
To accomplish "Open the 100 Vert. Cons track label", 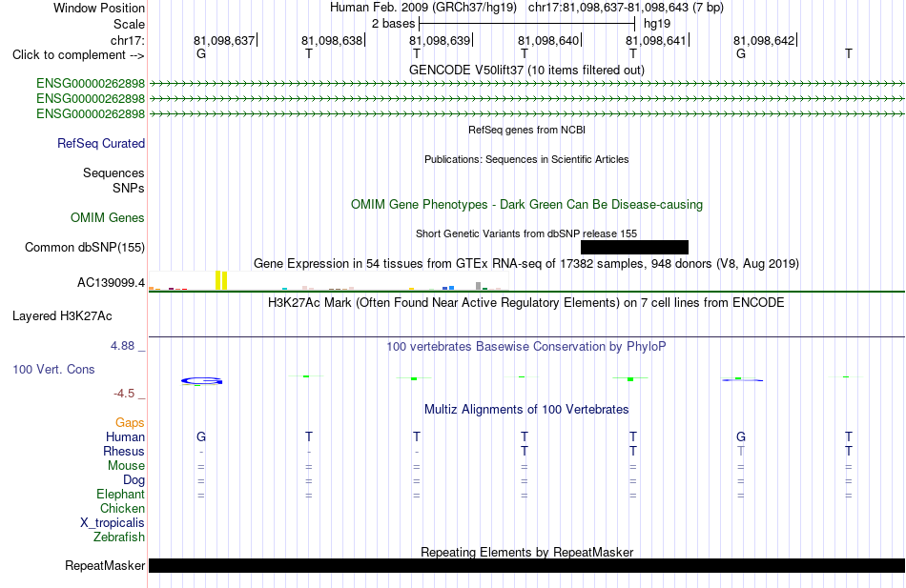I will pos(53,369).
